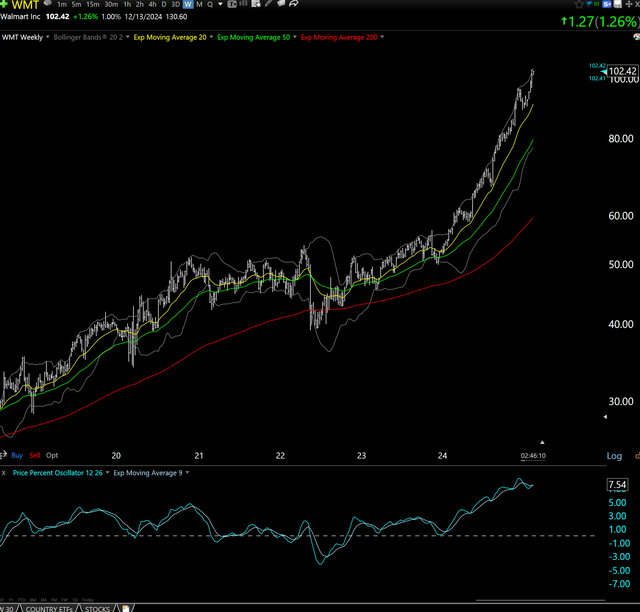Select the pencil drawing tool icon

269,4
